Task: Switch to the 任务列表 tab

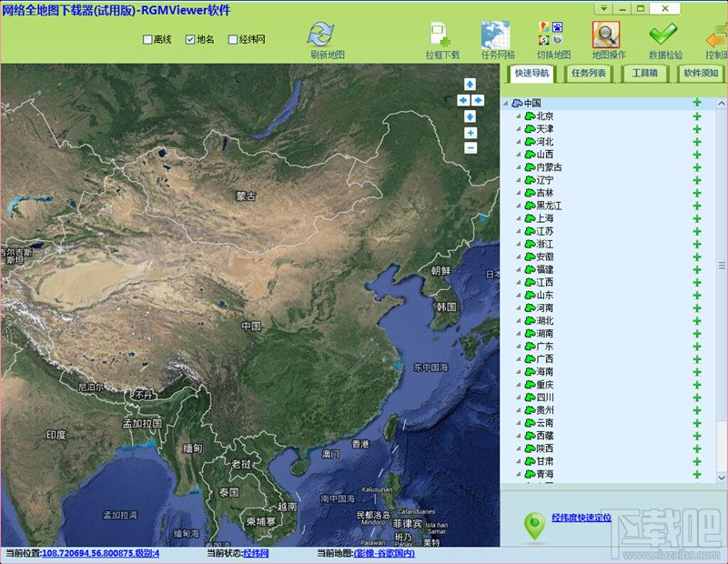Action: point(589,74)
